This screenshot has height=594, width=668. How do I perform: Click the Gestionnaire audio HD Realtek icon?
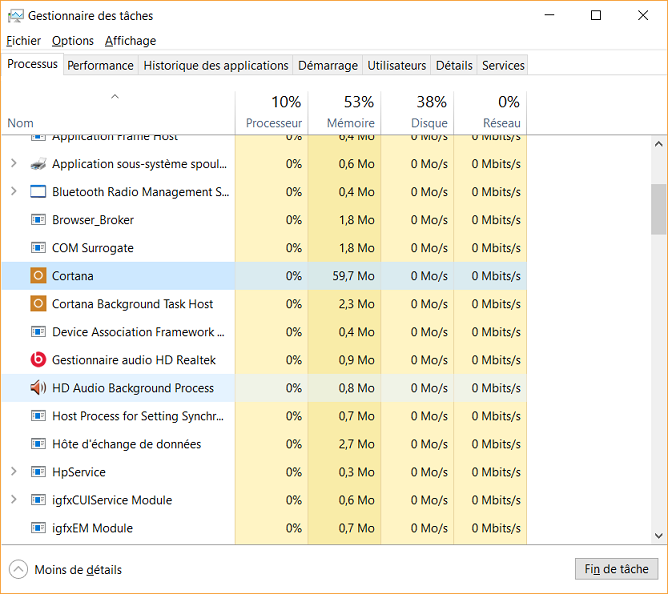click(39, 360)
